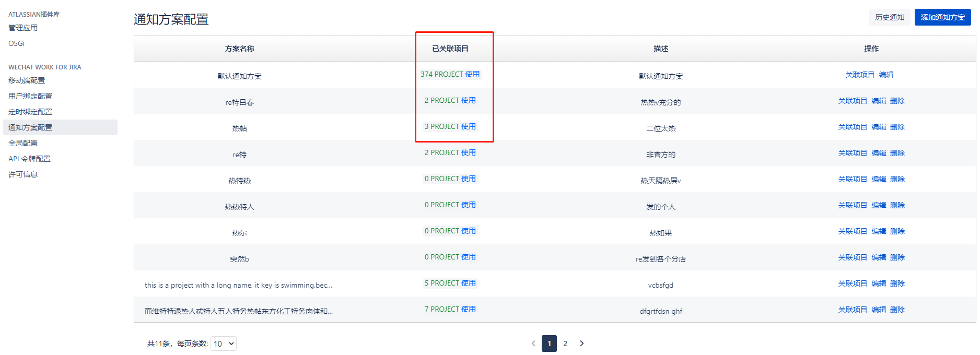Click 编辑 for 默认通知方案 row
The width and height of the screenshot is (980, 355).
click(886, 75)
